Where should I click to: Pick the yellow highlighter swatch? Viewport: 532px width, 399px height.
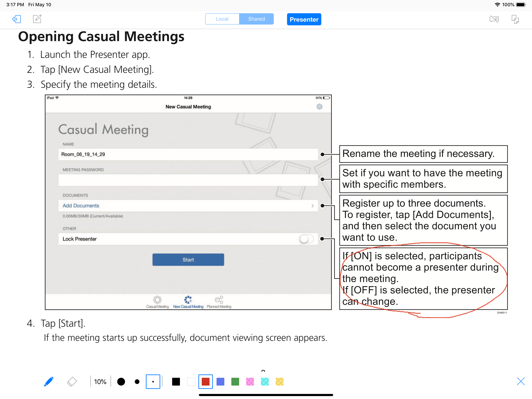(x=279, y=382)
